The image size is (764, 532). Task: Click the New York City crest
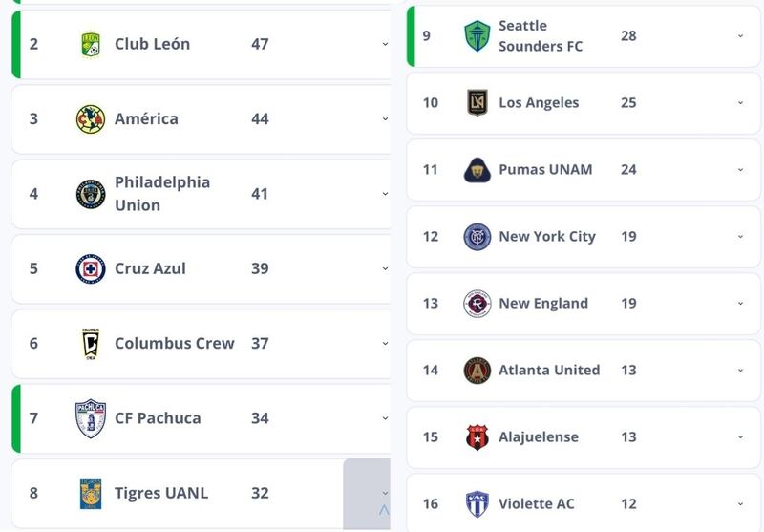coord(477,237)
